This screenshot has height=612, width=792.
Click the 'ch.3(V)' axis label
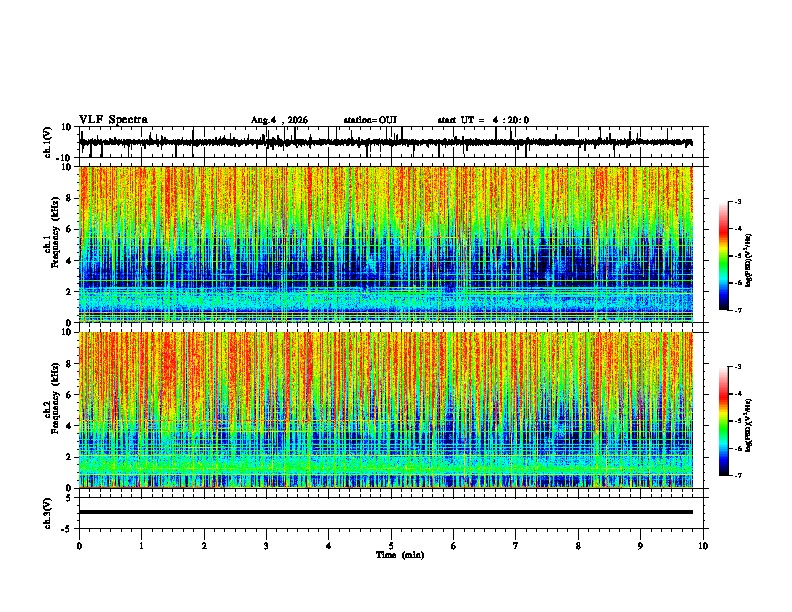(x=48, y=514)
